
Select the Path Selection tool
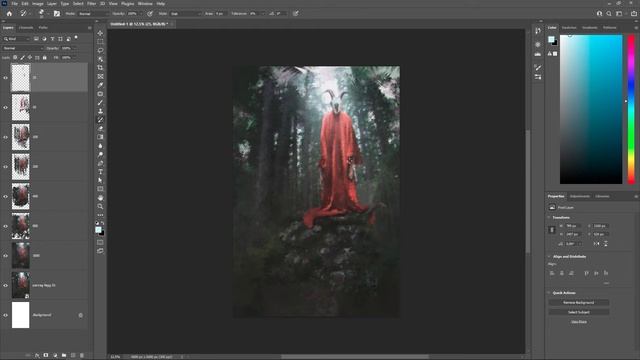click(100, 180)
